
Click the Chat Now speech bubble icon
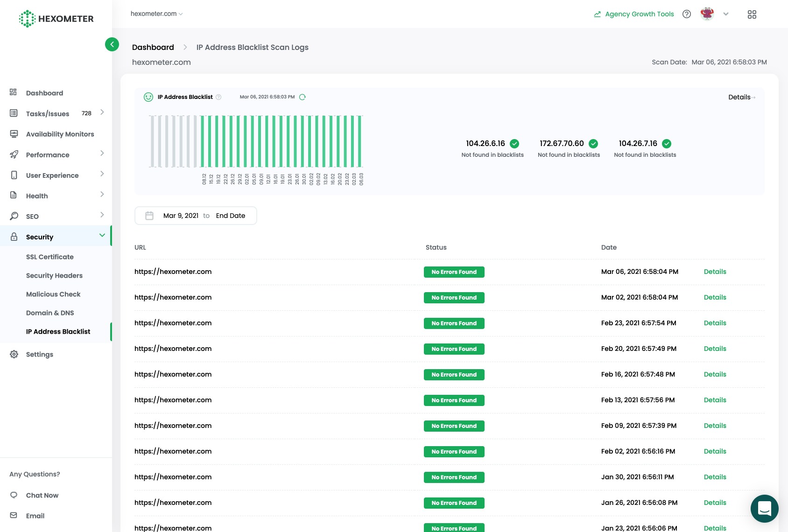click(x=14, y=495)
